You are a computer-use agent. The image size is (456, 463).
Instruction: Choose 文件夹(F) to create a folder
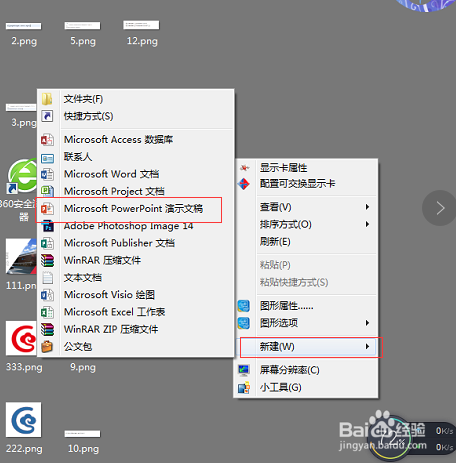pyautogui.click(x=136, y=99)
